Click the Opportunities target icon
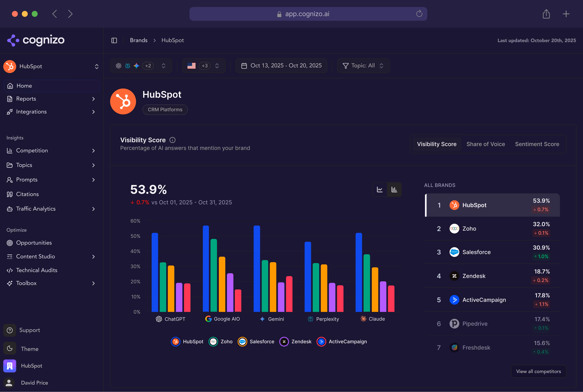The image size is (583, 392). coord(10,243)
